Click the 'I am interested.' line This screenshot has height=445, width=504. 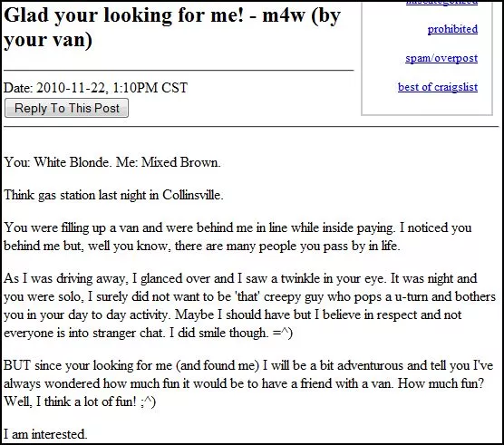(45, 434)
